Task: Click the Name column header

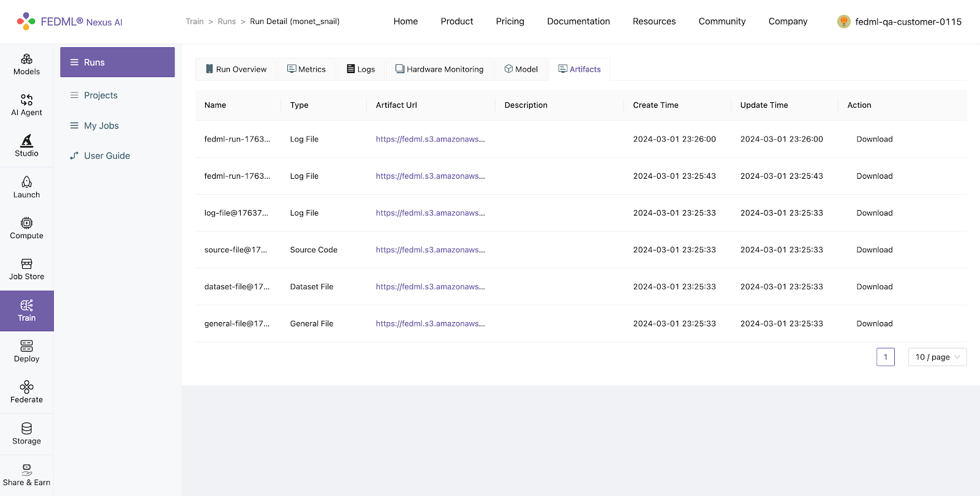Action: click(215, 105)
